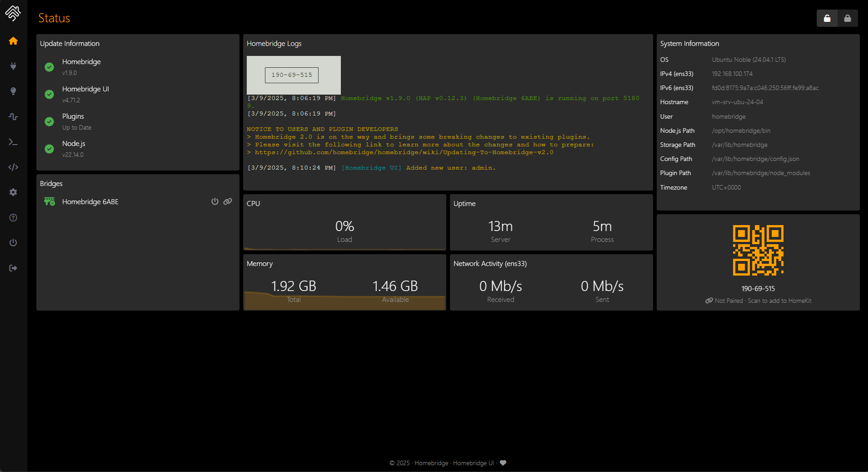Open Accessories lightbulb icon in sidebar
This screenshot has height=472, width=868.
[x=13, y=91]
